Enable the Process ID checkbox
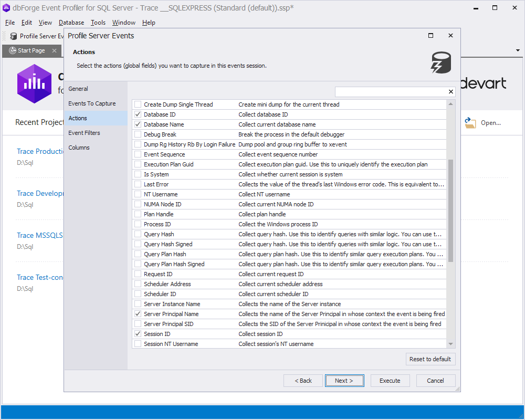 138,224
